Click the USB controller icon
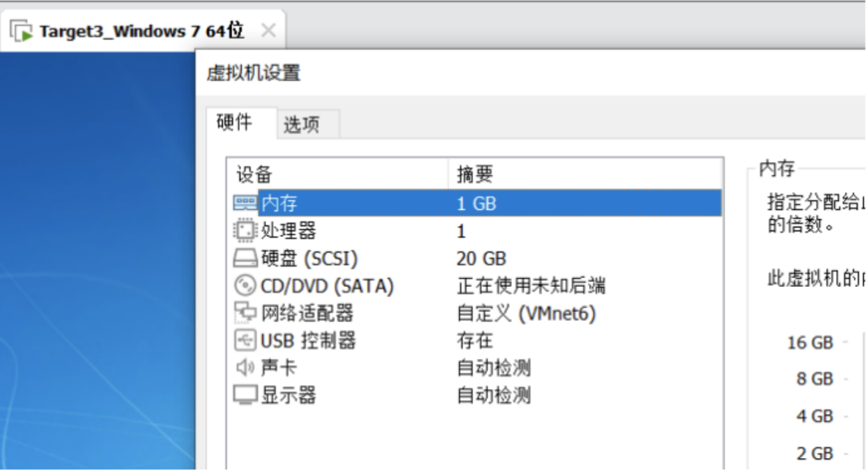 point(244,340)
